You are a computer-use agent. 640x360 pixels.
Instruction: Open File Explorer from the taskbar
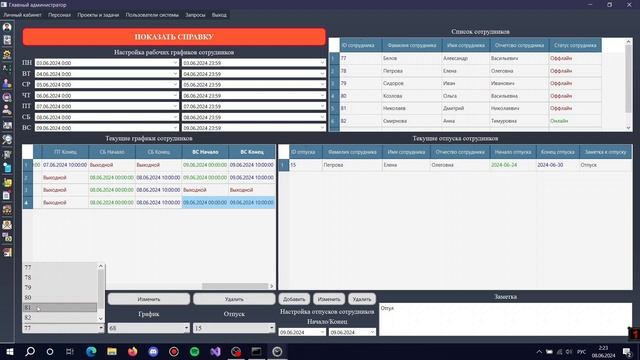112,351
